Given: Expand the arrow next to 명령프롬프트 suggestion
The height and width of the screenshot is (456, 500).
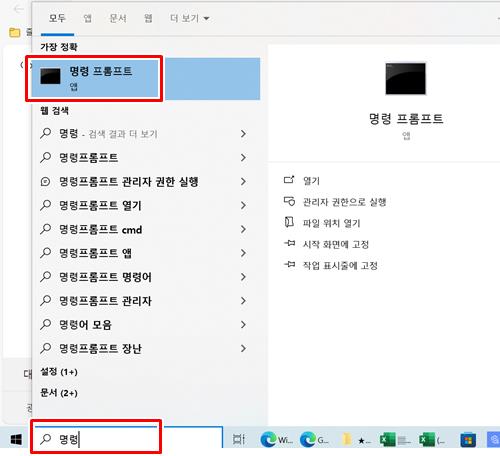Looking at the screenshot, I should tap(243, 157).
